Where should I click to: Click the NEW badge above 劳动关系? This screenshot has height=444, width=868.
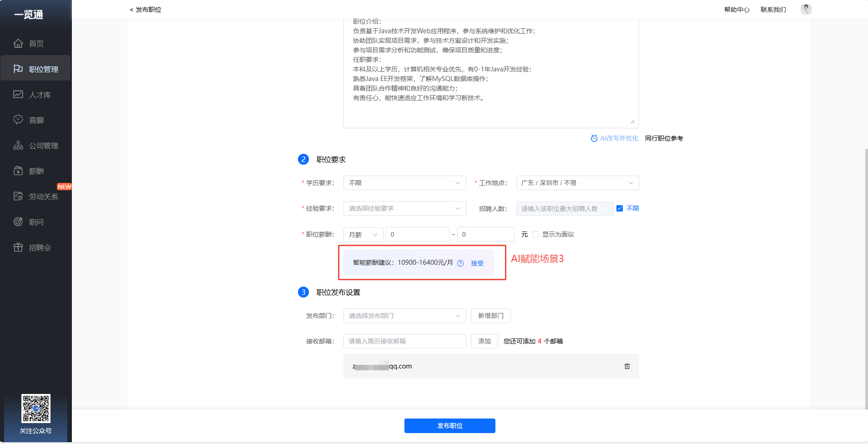pos(64,187)
